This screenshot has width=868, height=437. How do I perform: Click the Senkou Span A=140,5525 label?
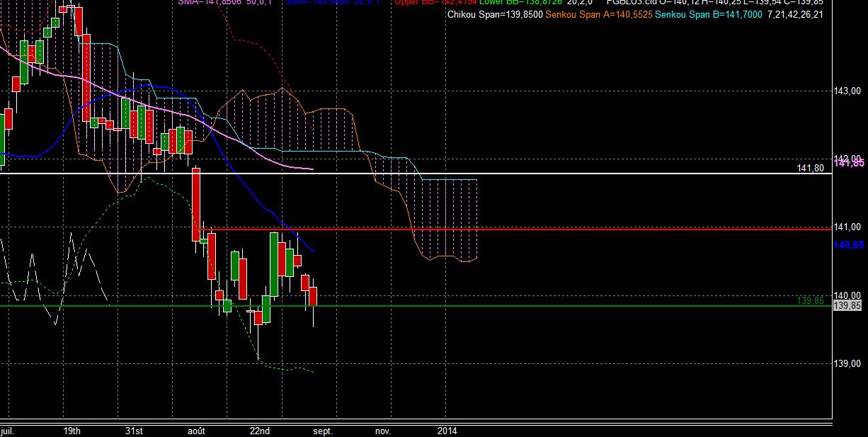point(600,14)
